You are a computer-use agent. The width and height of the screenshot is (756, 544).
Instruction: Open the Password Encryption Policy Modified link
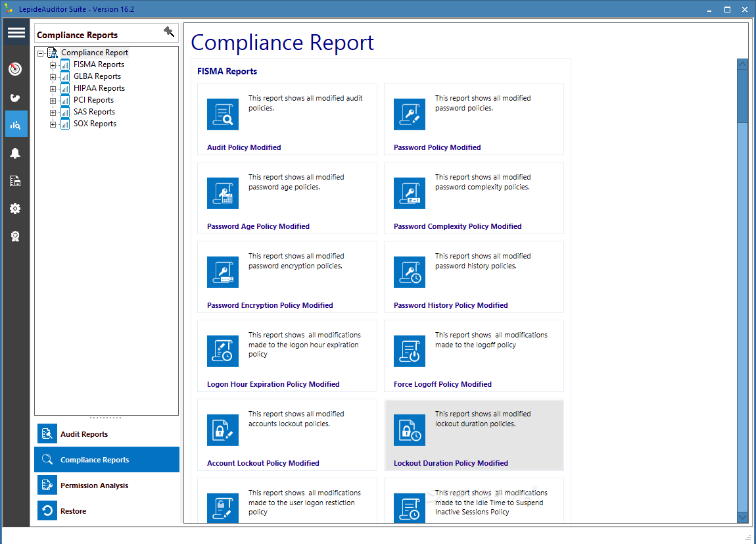270,305
